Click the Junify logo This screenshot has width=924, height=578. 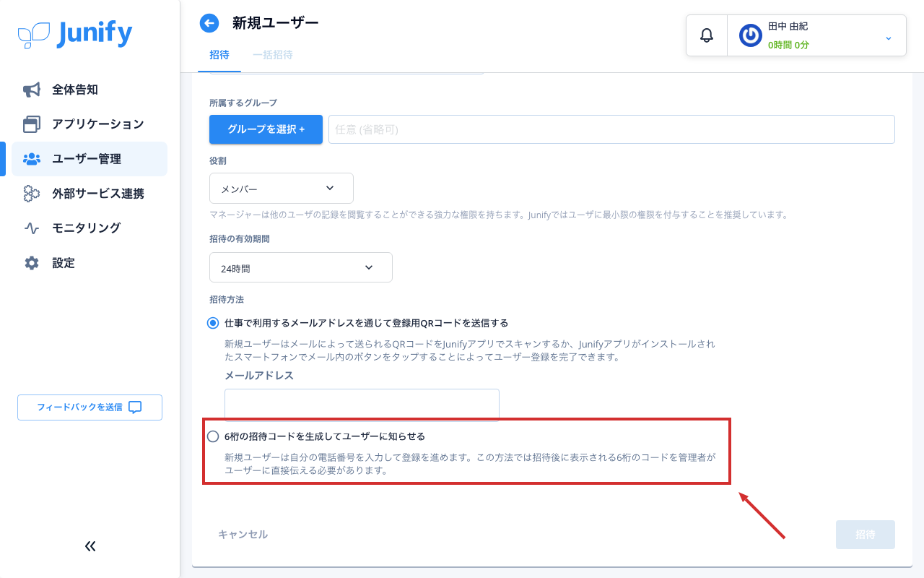(x=75, y=34)
